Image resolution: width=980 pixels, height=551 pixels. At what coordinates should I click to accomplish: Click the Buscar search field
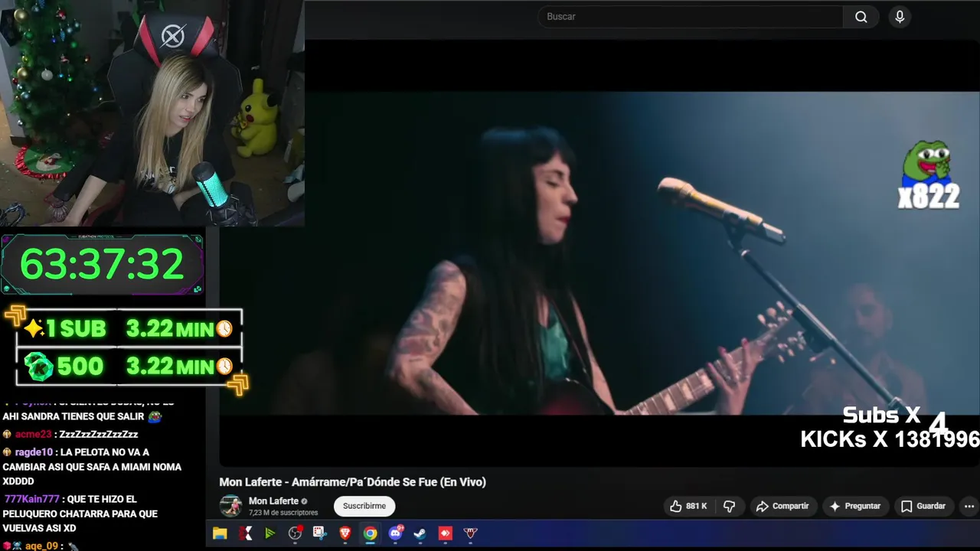tap(690, 17)
